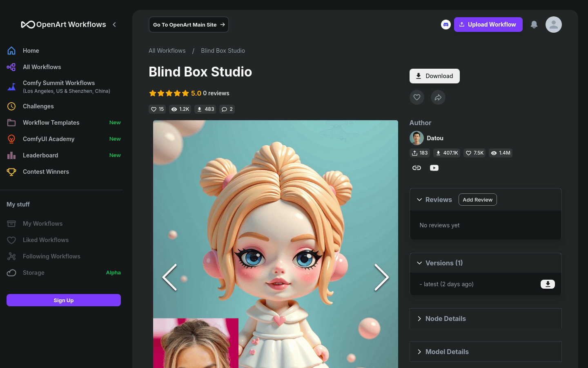
Task: Click the Sign Up button
Action: pos(64,300)
